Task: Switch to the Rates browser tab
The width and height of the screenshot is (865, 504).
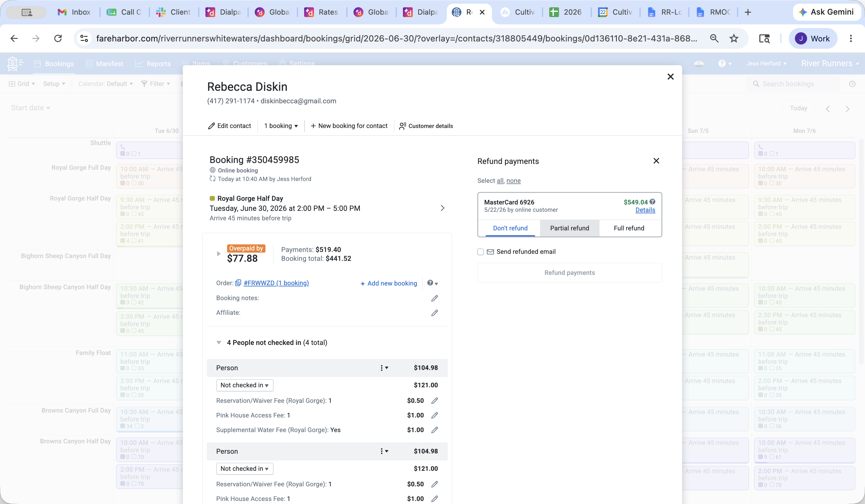Action: point(321,12)
